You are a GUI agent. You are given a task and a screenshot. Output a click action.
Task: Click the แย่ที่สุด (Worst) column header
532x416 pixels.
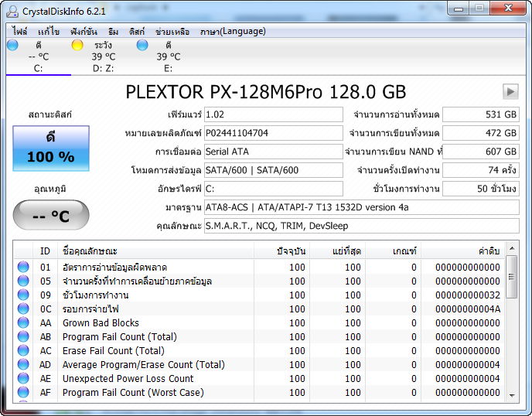[337, 251]
